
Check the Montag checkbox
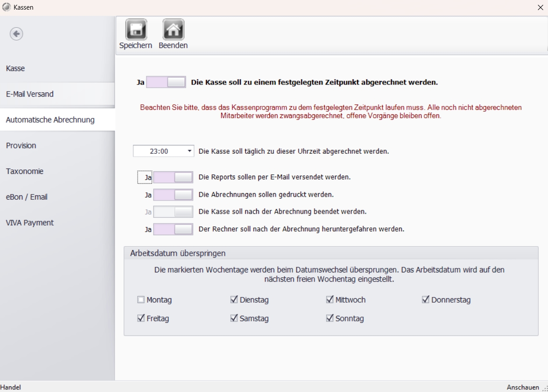coord(141,300)
